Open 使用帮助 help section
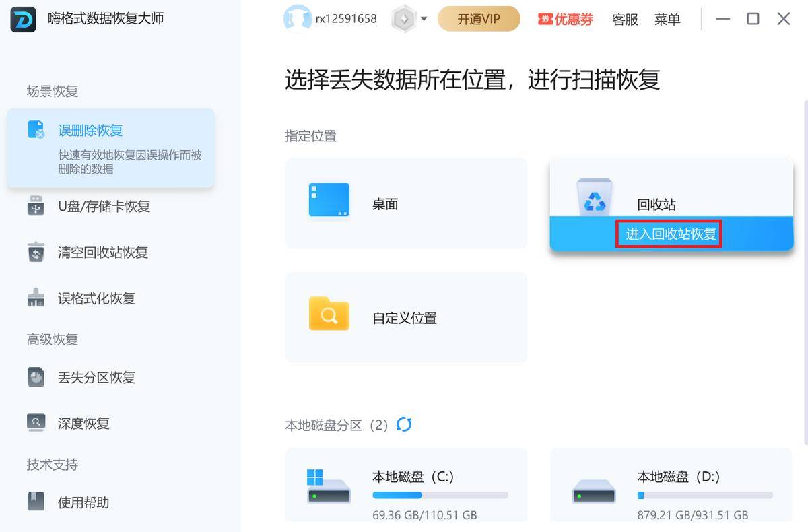 point(84,502)
